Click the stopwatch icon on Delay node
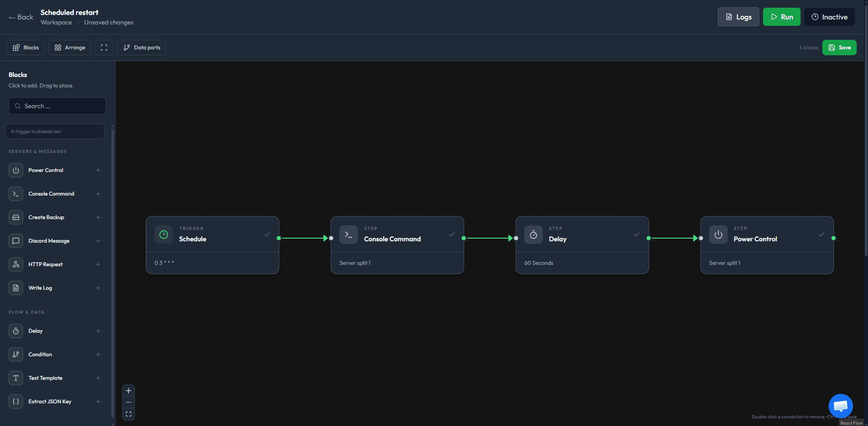The height and width of the screenshot is (426, 868). coord(534,235)
